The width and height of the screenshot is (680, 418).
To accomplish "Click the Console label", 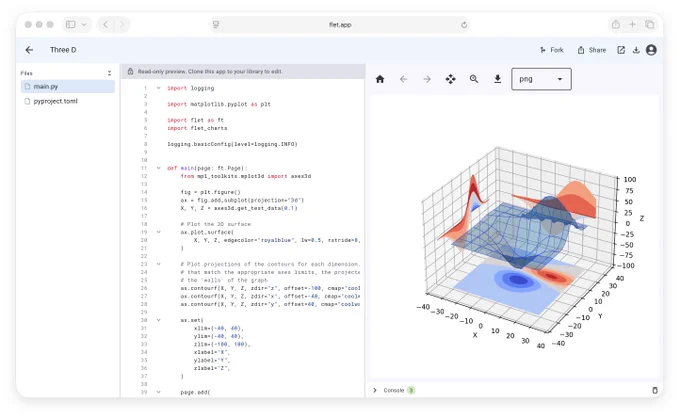I will [393, 390].
